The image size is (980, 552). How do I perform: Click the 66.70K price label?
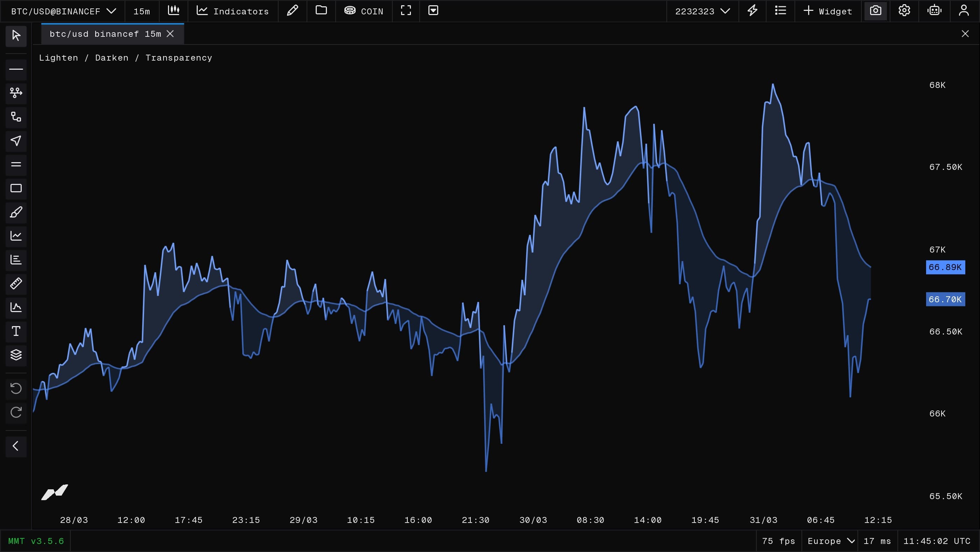click(945, 299)
